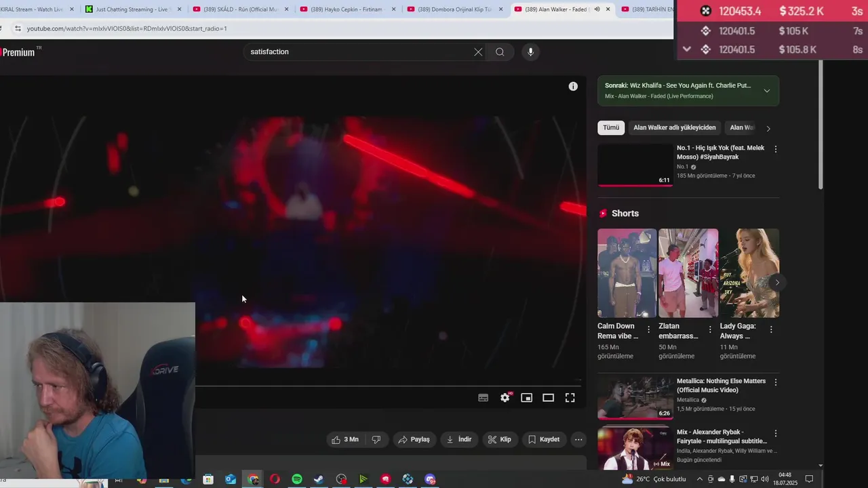Like the video with 3 Mn likes
Image resolution: width=868 pixels, height=488 pixels.
click(x=345, y=439)
